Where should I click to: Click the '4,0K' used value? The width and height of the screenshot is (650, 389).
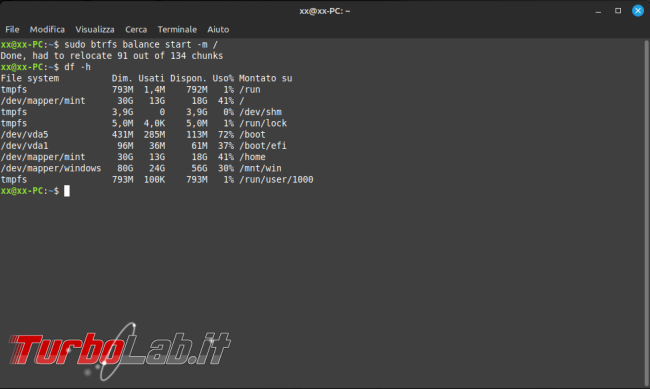click(x=154, y=123)
